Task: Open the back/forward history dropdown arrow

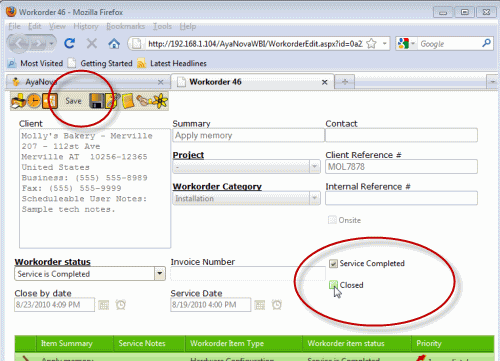Action: coord(51,44)
